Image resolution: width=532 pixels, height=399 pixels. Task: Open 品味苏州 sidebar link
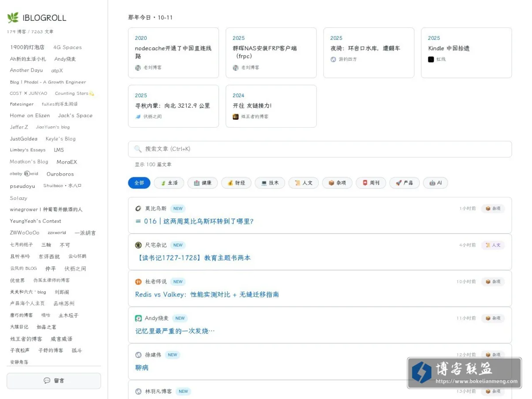[x=64, y=304]
